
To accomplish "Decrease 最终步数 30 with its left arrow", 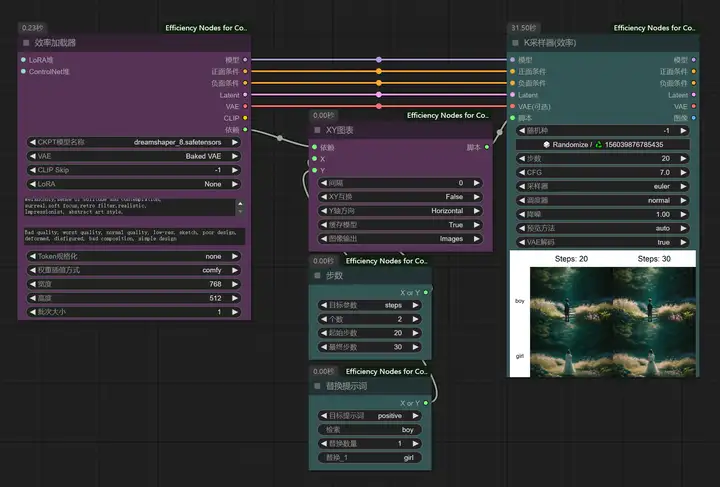I will [x=324, y=347].
